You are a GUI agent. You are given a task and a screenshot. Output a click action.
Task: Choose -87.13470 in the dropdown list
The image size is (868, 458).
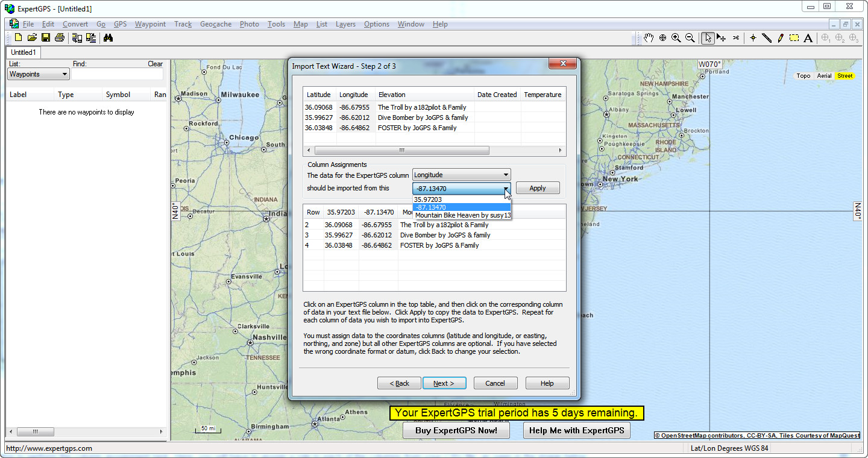[462, 207]
